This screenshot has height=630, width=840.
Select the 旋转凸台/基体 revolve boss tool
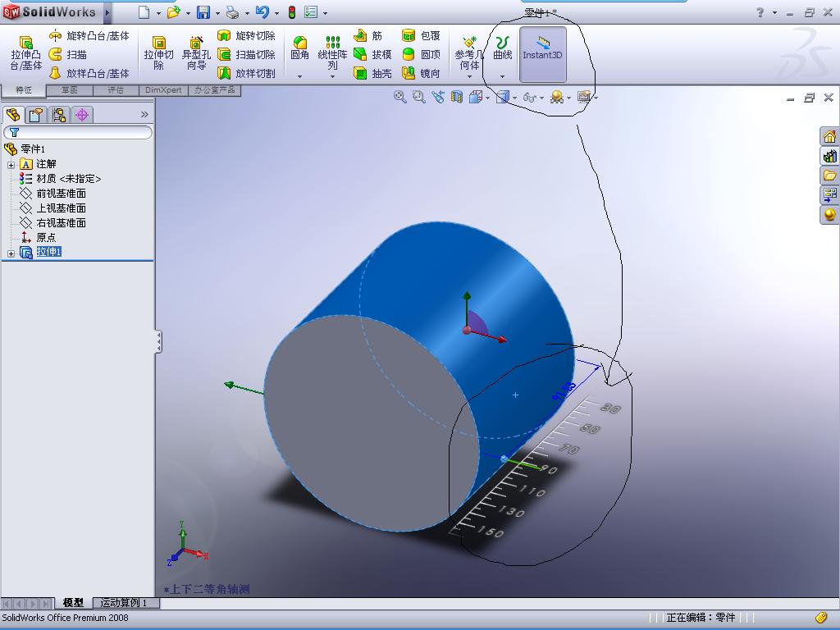[x=89, y=36]
